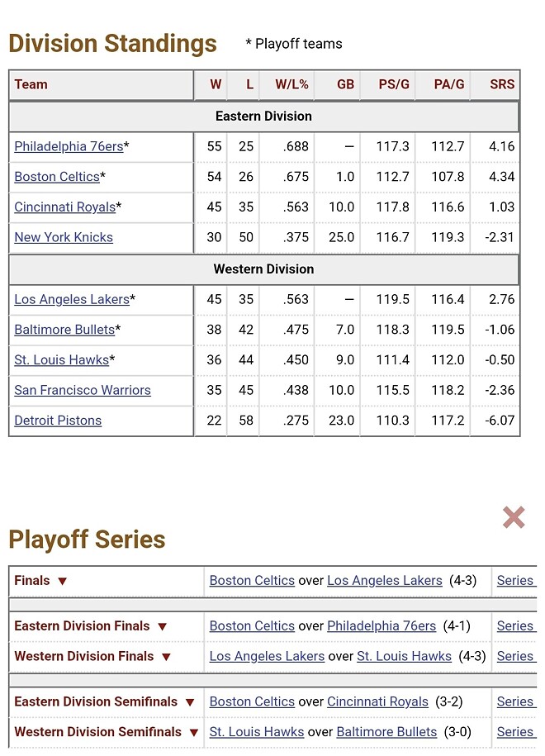The width and height of the screenshot is (545, 756).
Task: Go to the Baltimore Bullets standings link
Action: coord(64,330)
